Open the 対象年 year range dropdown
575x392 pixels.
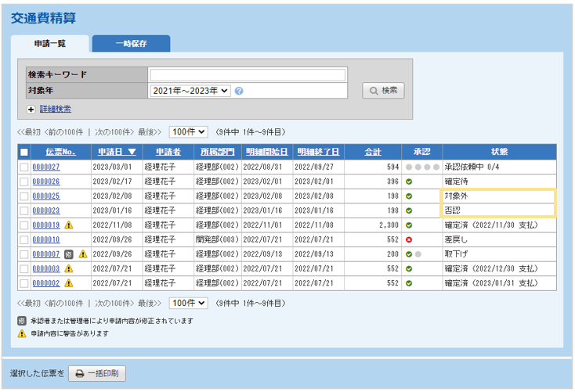pyautogui.click(x=190, y=91)
